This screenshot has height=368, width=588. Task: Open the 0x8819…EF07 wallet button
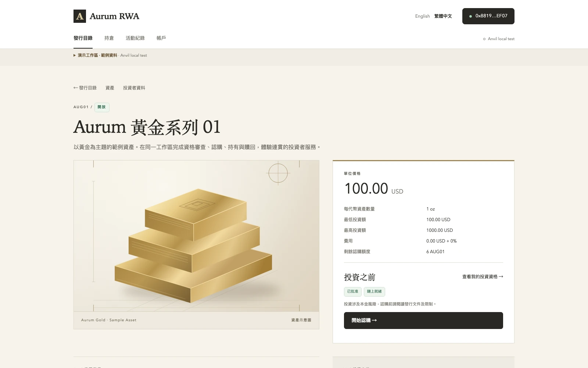tap(488, 16)
